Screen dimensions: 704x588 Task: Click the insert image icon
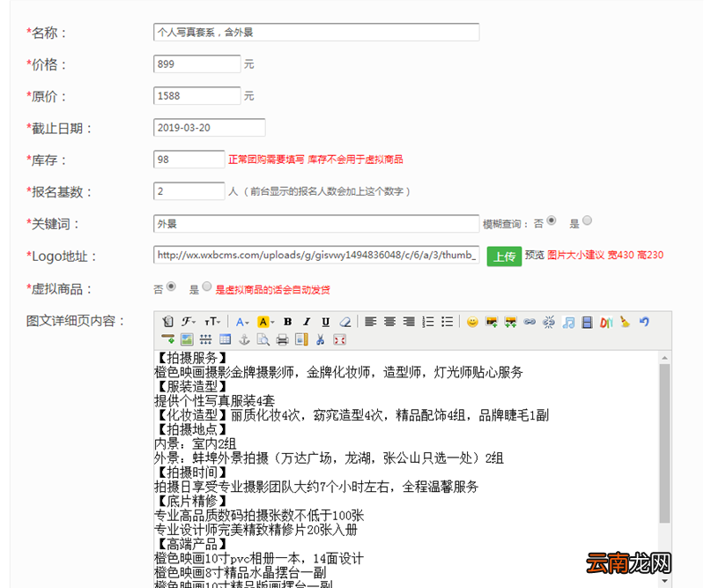click(492, 322)
